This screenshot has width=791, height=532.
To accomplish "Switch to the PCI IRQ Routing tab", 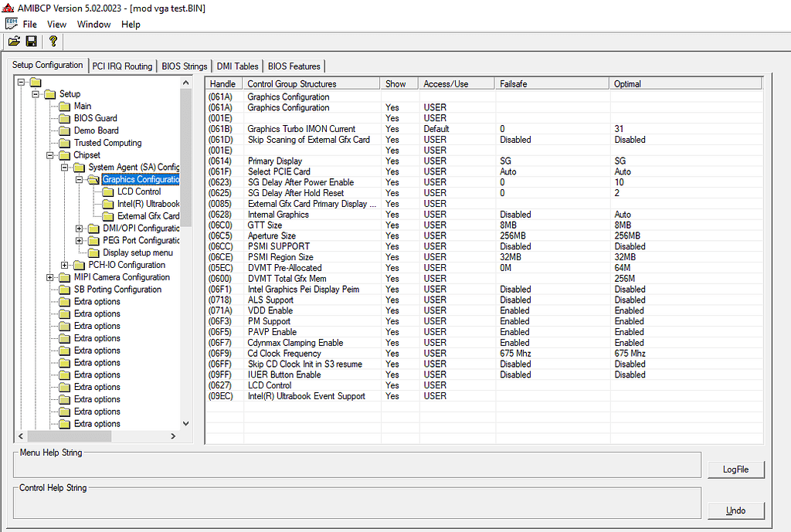I will point(121,66).
